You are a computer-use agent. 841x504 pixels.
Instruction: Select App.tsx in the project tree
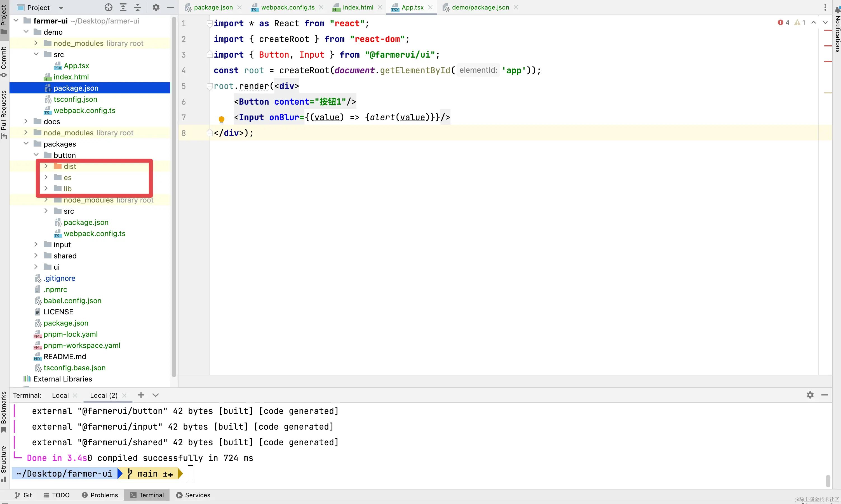point(76,65)
